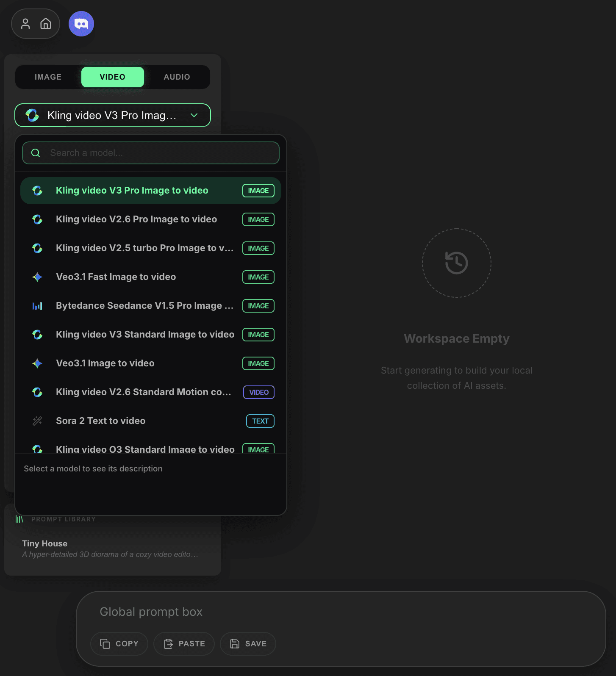The image size is (616, 676).
Task: Click the workspace history clock icon
Action: (x=457, y=263)
